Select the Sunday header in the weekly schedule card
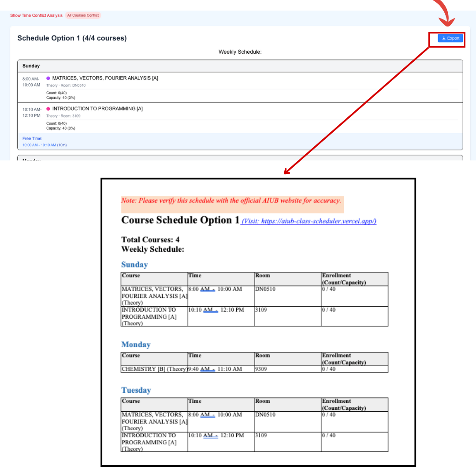Screen dimensions: 476x476 31,66
